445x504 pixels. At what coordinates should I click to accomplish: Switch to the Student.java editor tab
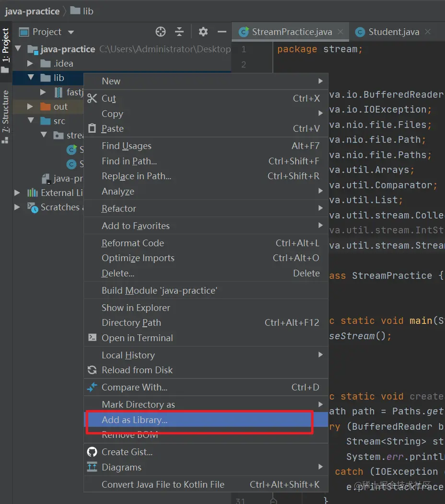pyautogui.click(x=394, y=32)
